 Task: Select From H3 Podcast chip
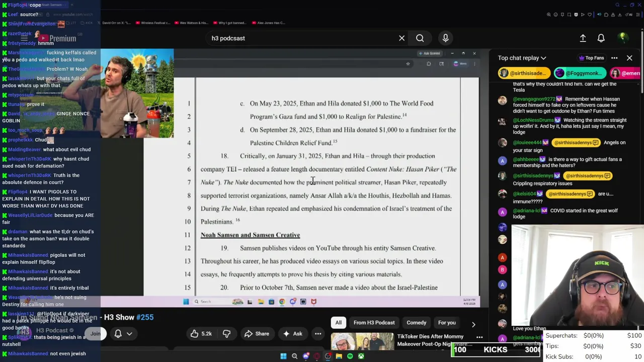(374, 323)
